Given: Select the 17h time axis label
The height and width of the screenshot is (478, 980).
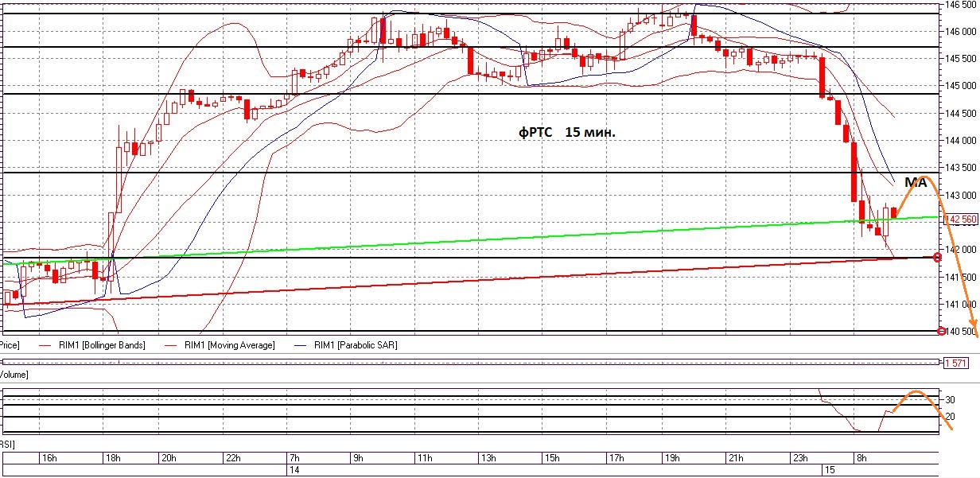Looking at the screenshot, I should coord(616,458).
